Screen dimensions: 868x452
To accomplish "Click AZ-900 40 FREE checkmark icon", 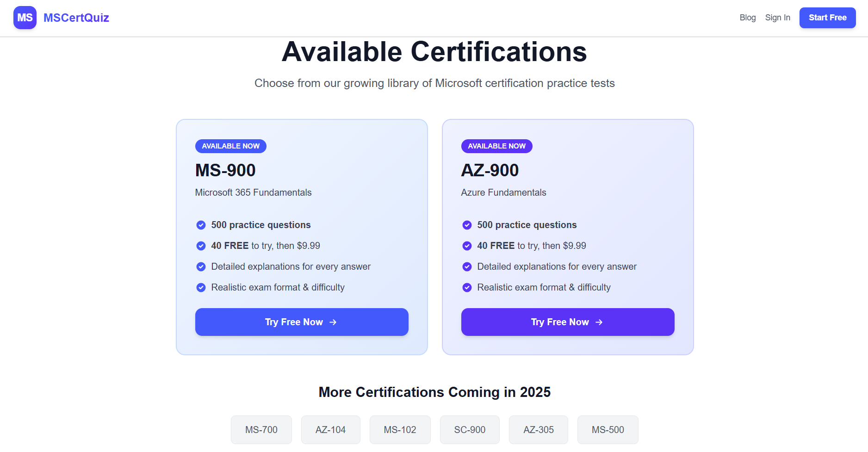I will (x=467, y=246).
